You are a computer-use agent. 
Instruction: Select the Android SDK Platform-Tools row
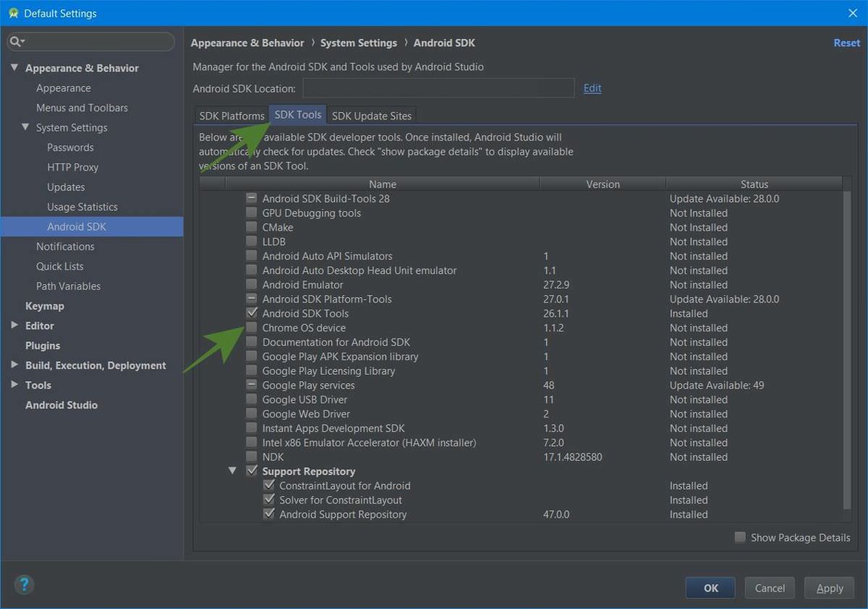[x=521, y=299]
